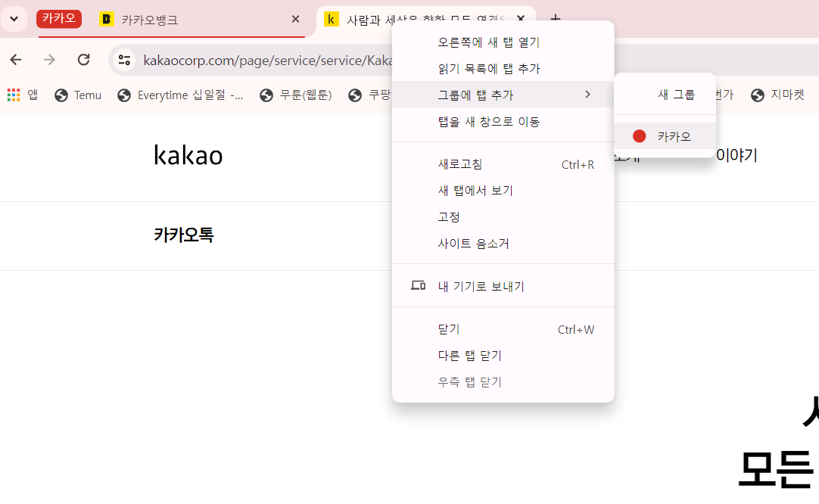Choose 내 기기로 보내기 menu item

coord(503,286)
